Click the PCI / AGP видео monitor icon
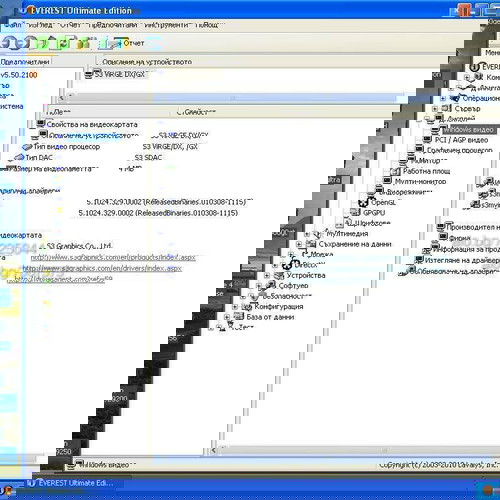This screenshot has width=500, height=500. point(428,139)
